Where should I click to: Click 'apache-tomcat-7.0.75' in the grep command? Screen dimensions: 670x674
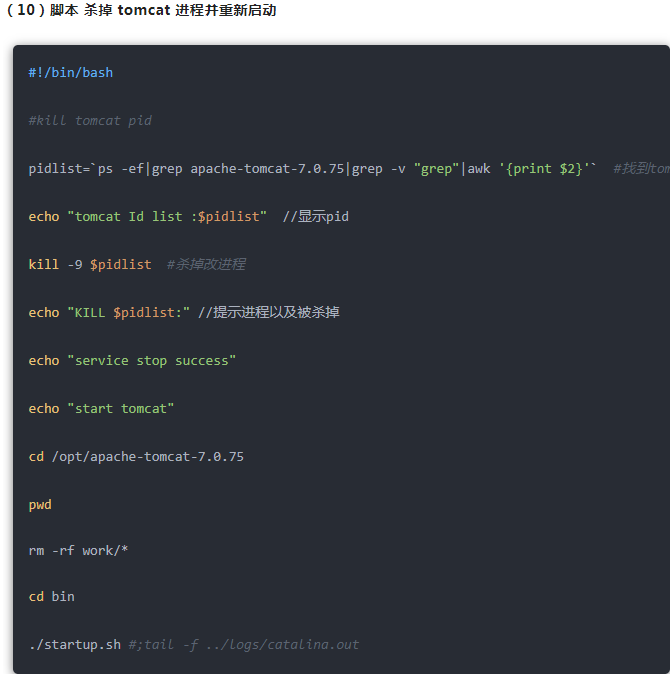267,168
